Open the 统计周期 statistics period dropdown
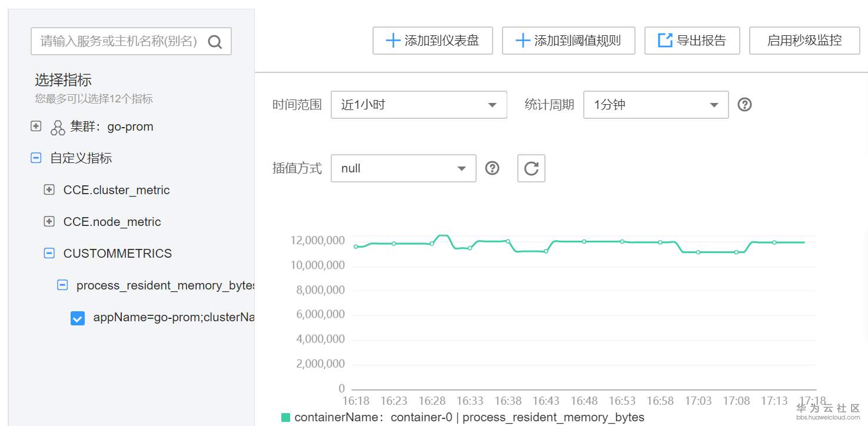868x426 pixels. 656,105
